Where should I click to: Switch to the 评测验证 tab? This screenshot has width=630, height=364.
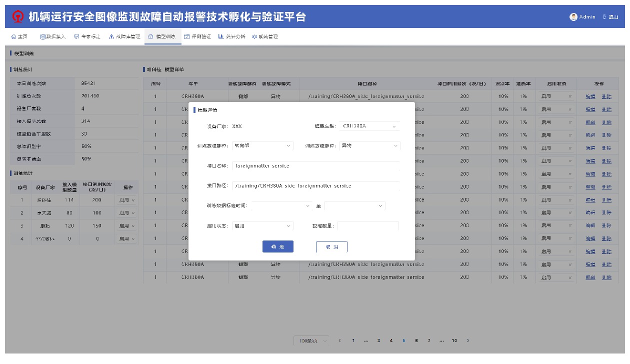[x=197, y=36]
